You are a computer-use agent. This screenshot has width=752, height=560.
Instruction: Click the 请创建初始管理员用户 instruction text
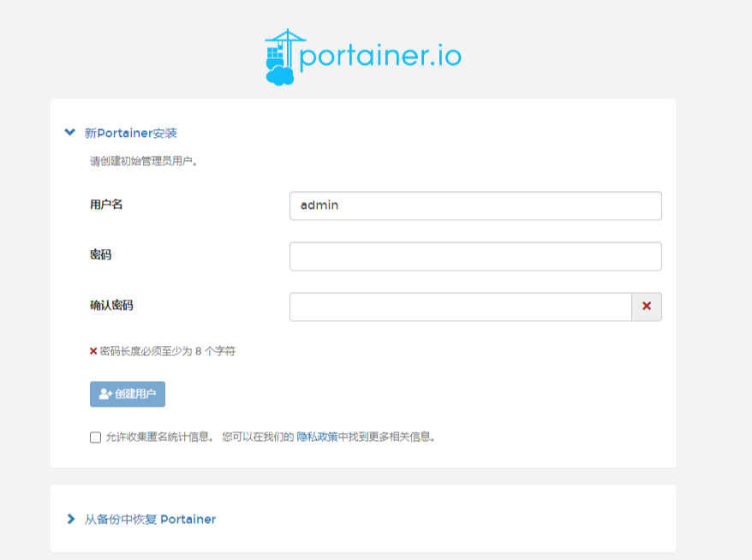point(143,161)
